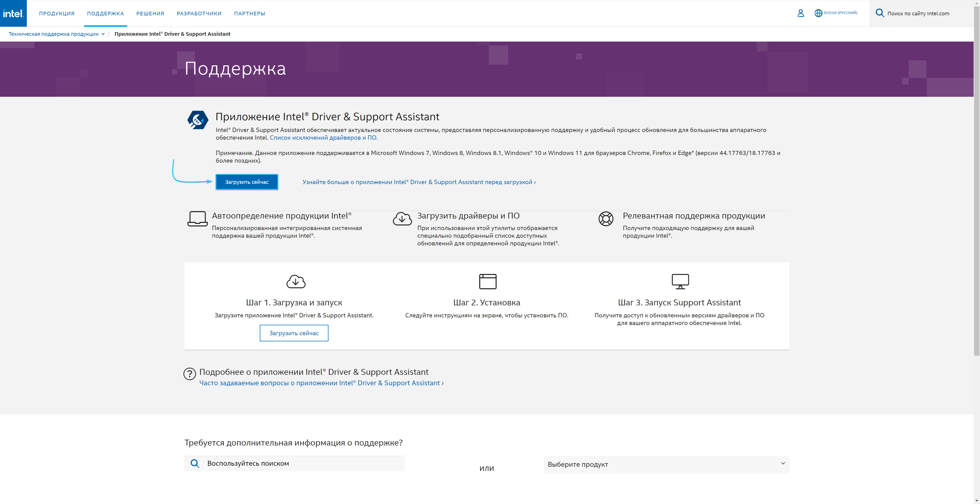Click the Шаг 1. Загрузка и запуск heading
This screenshot has height=504, width=980.
pyautogui.click(x=294, y=303)
